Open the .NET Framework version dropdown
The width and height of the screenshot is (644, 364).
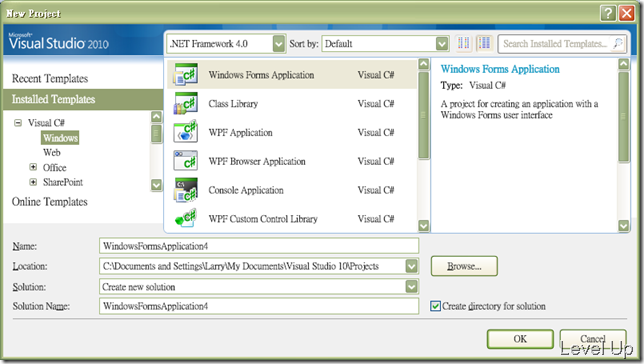coord(278,44)
